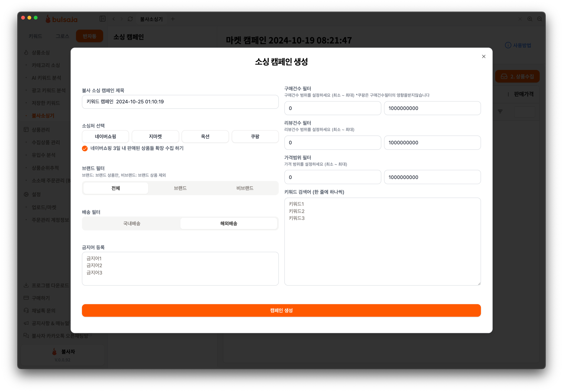Edit the 구매건수 maximum value field
This screenshot has width=563, height=392.
(x=432, y=108)
